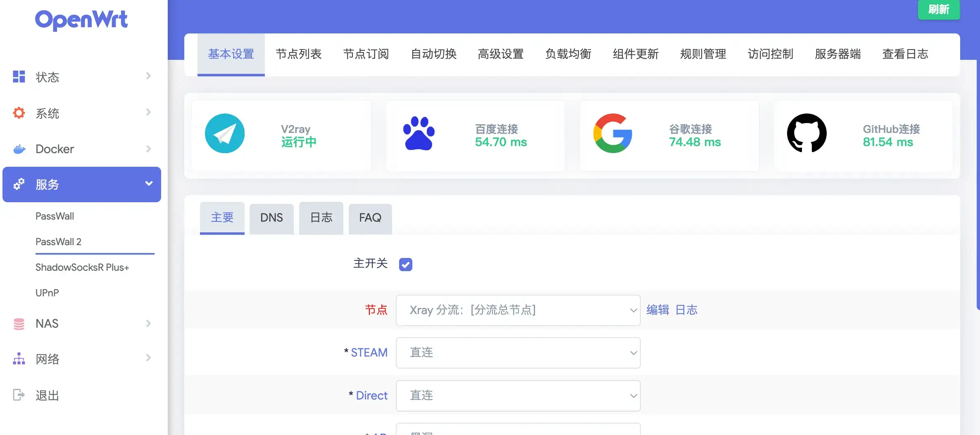
Task: Click the 百度连接 54.70 ms text
Action: pos(501,136)
